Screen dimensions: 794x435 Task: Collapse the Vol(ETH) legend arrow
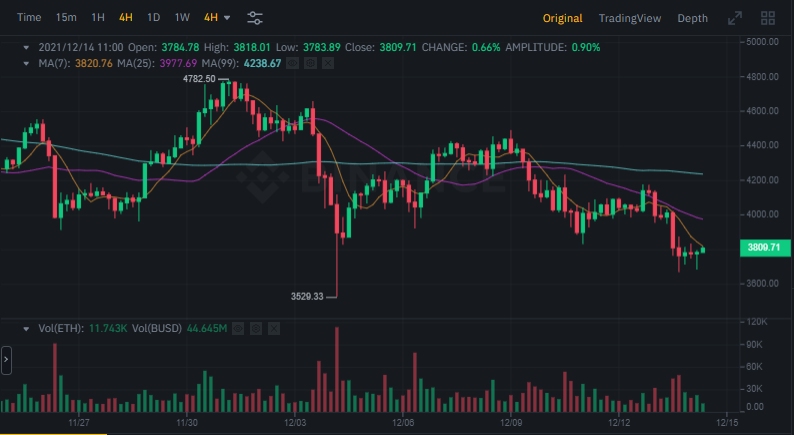tap(28, 328)
